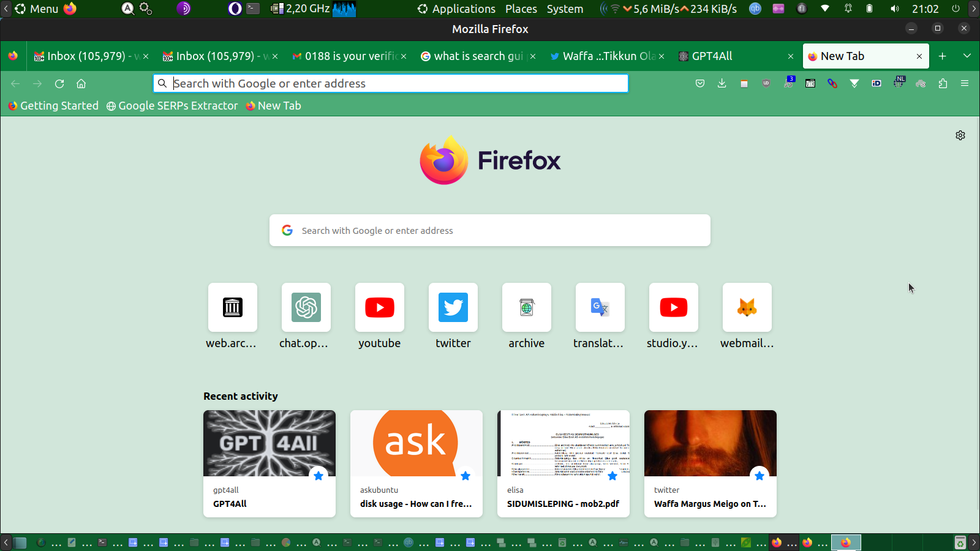980x551 pixels.
Task: Switch to the '0188 is your verific' tab
Action: point(349,56)
